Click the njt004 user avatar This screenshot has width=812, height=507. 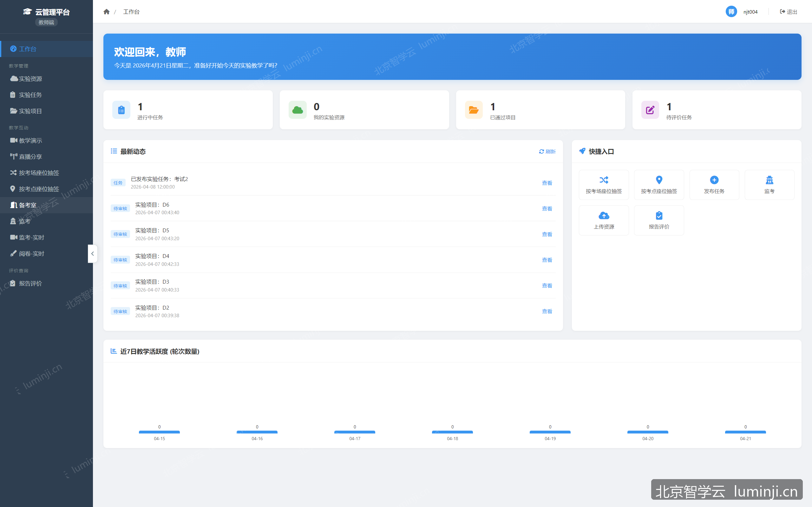coord(731,12)
